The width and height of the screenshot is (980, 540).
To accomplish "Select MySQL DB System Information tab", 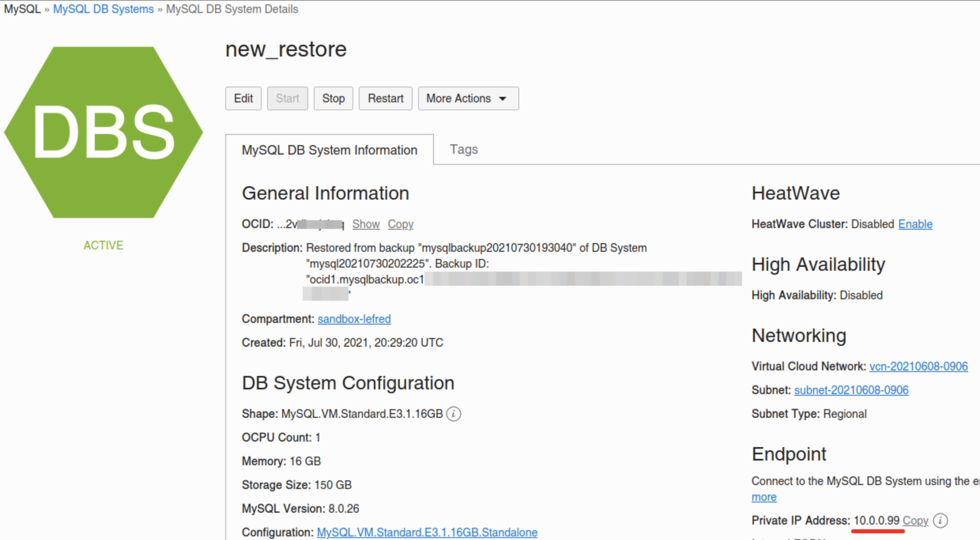I will (329, 150).
